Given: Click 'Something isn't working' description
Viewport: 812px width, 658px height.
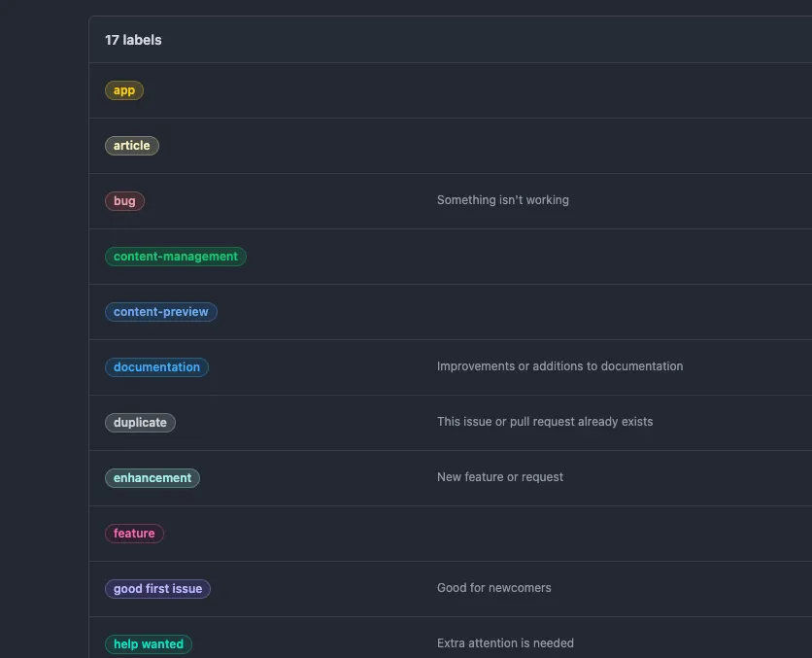Looking at the screenshot, I should point(503,200).
